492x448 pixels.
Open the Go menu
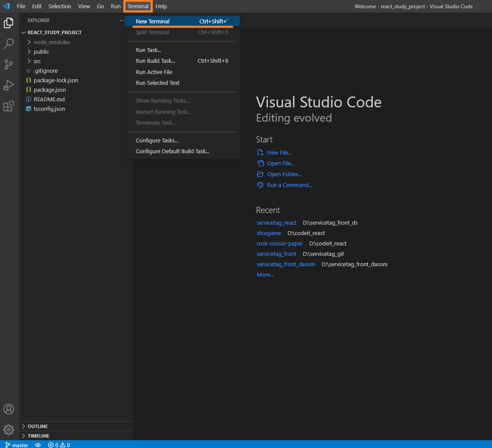[100, 6]
